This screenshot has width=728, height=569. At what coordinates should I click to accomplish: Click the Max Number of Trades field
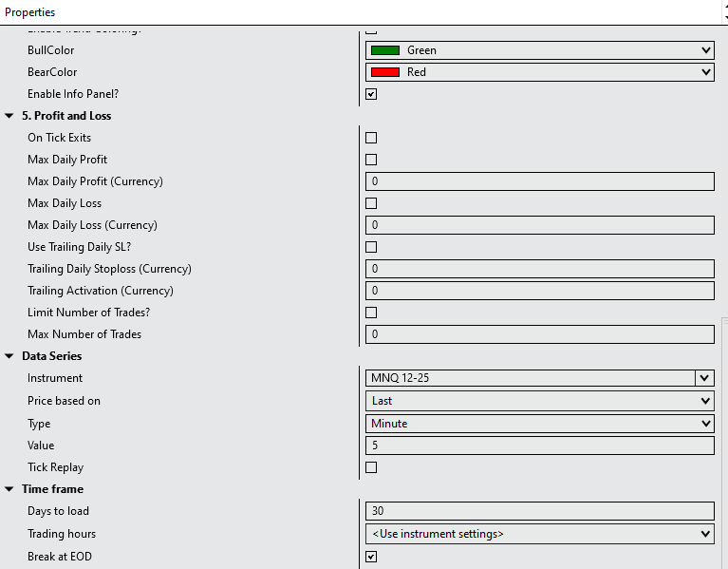pyautogui.click(x=539, y=334)
